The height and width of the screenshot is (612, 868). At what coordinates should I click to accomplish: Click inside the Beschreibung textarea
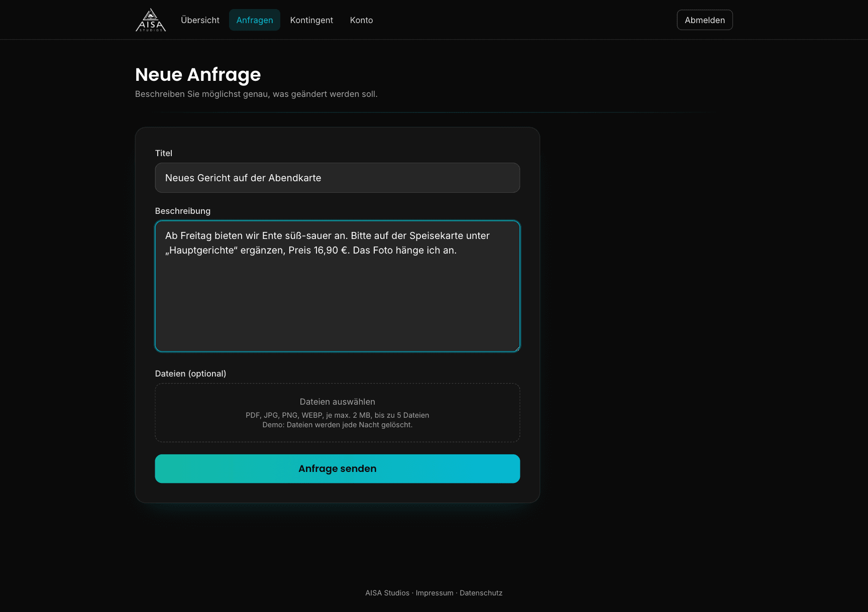click(338, 286)
